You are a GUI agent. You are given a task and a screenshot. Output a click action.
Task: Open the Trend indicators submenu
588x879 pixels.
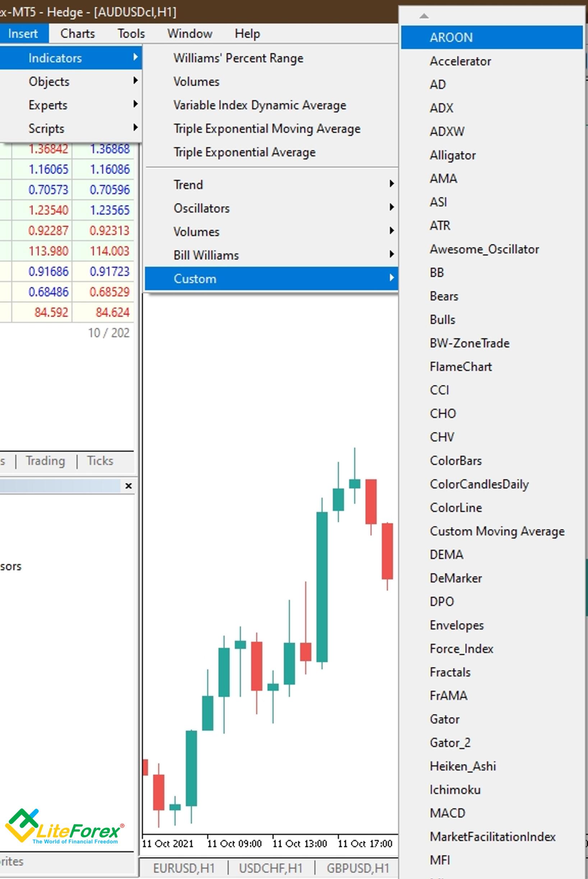188,185
